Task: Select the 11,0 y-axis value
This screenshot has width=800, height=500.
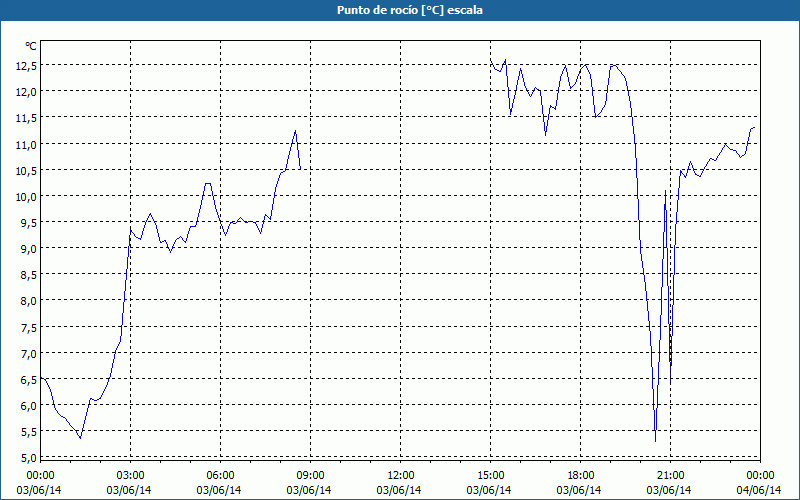Action: (26, 144)
